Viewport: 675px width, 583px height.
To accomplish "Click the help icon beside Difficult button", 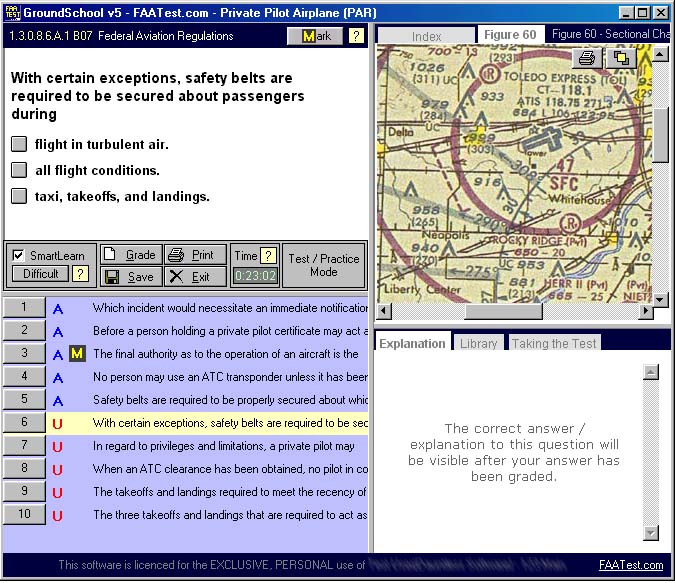I will pyautogui.click(x=80, y=274).
